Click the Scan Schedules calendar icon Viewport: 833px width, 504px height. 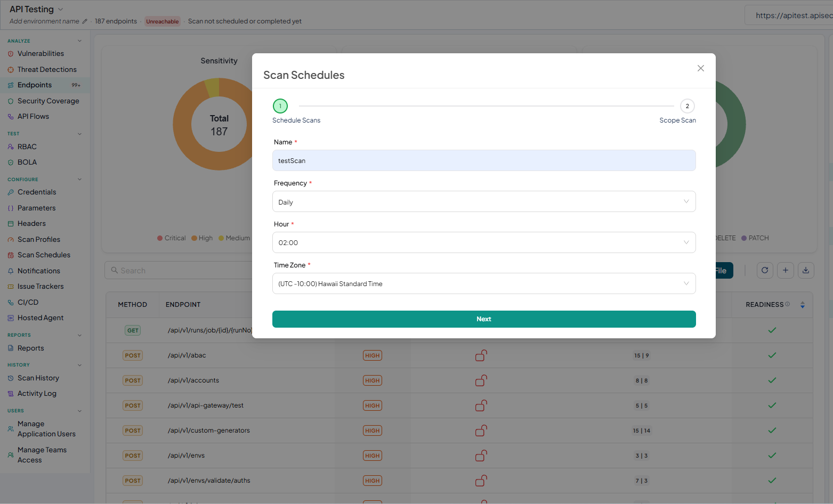[x=11, y=255]
